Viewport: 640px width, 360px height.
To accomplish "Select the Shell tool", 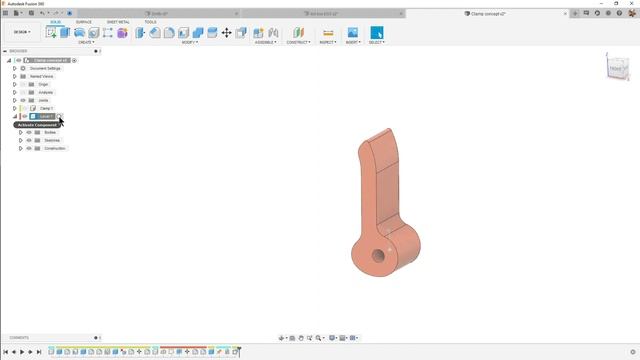I will pos(183,33).
